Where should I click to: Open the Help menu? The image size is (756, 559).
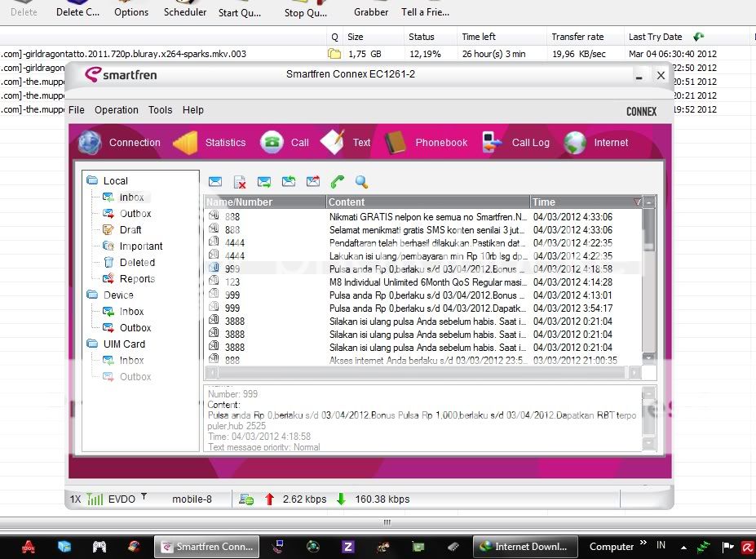click(192, 110)
